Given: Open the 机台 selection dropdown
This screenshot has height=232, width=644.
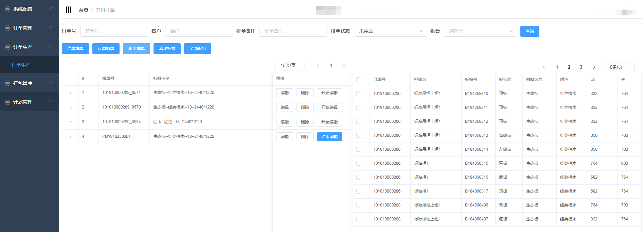Looking at the screenshot, I should pyautogui.click(x=480, y=31).
